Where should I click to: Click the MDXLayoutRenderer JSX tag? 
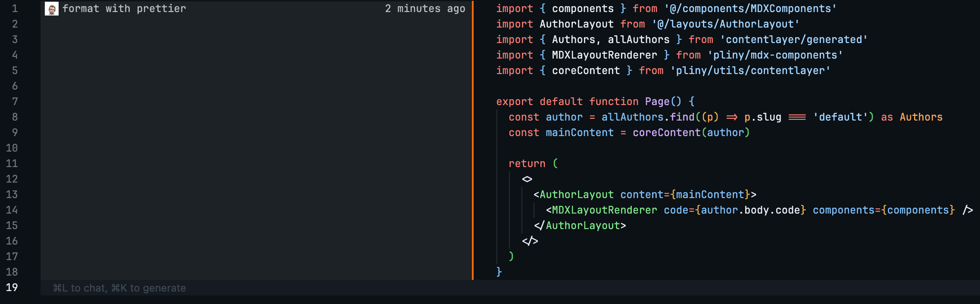tap(604, 210)
